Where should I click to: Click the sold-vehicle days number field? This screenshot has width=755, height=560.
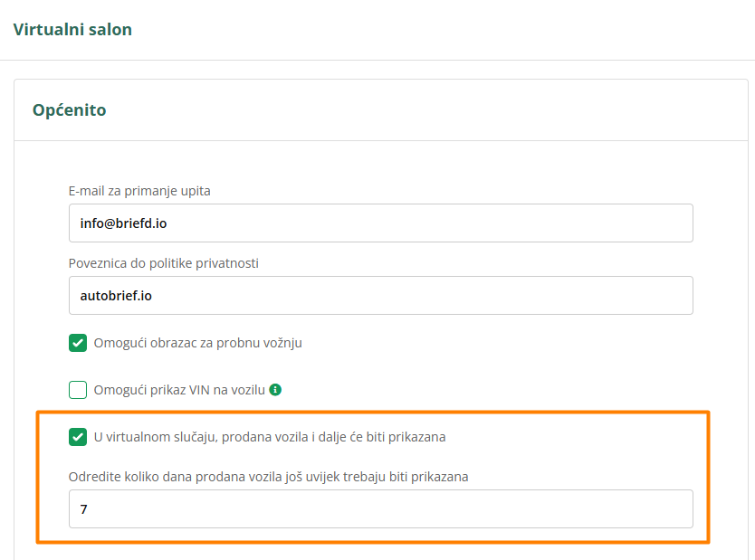pos(380,508)
